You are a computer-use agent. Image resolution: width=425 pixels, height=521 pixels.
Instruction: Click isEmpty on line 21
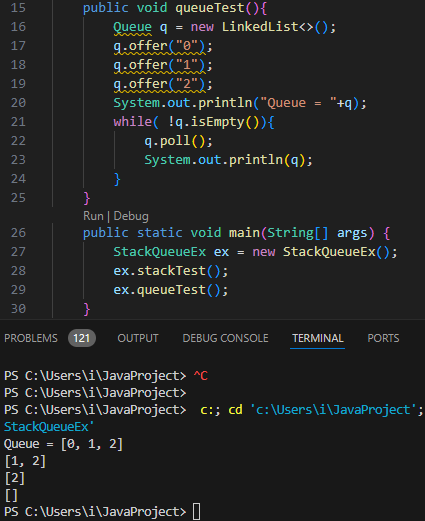pyautogui.click(x=217, y=122)
